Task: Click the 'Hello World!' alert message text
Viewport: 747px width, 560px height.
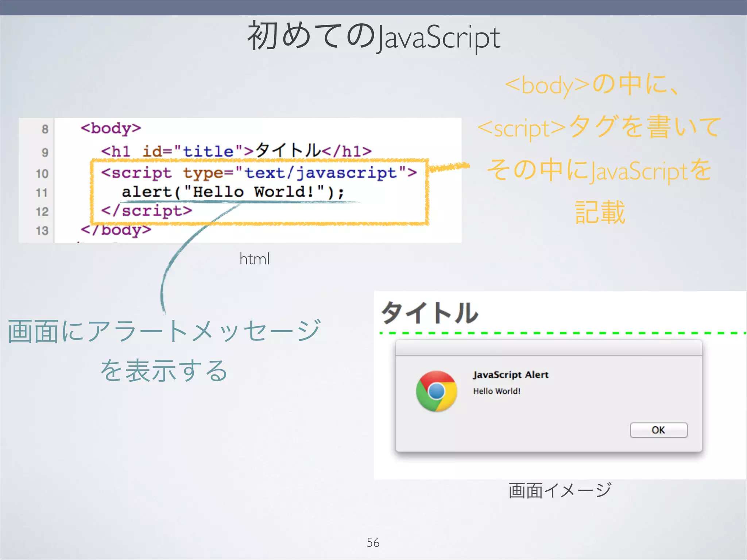Action: tap(497, 391)
